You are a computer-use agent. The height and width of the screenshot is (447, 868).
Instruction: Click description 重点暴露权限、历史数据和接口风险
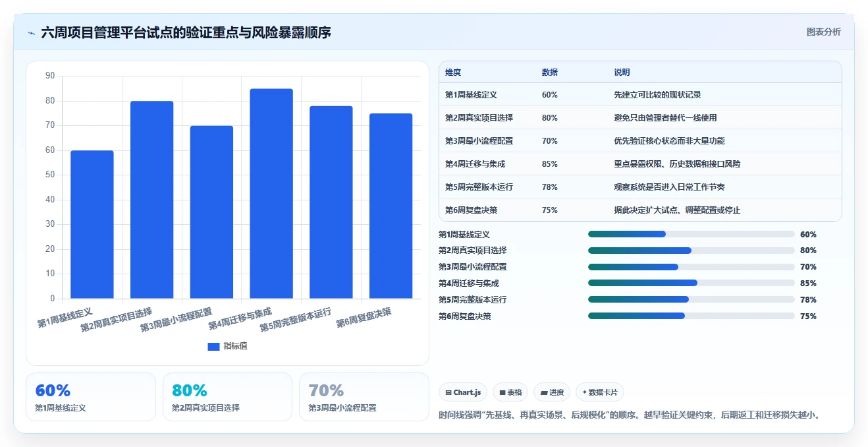click(677, 164)
